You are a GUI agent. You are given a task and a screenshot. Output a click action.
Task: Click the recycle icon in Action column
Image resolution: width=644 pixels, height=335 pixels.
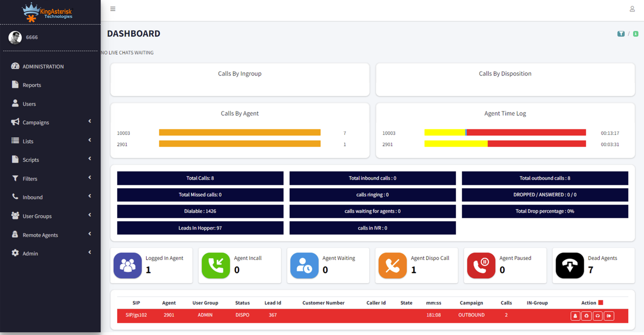click(586, 316)
